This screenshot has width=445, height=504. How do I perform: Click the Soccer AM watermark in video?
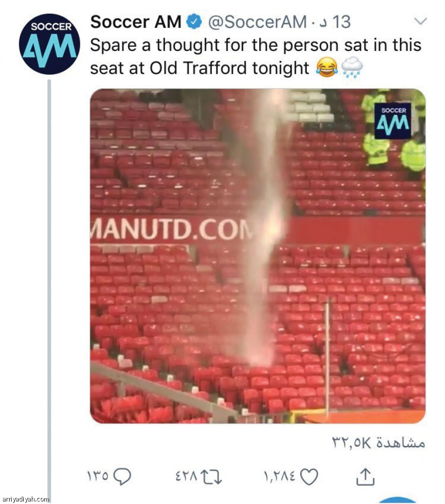pyautogui.click(x=393, y=120)
